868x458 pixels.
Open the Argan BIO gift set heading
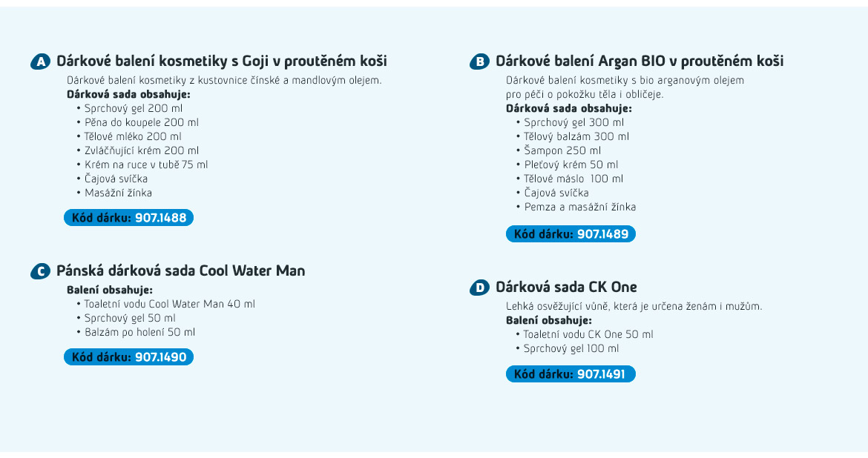pos(640,61)
